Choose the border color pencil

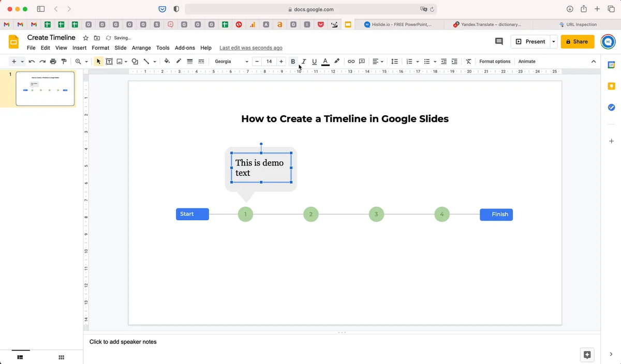click(x=179, y=62)
